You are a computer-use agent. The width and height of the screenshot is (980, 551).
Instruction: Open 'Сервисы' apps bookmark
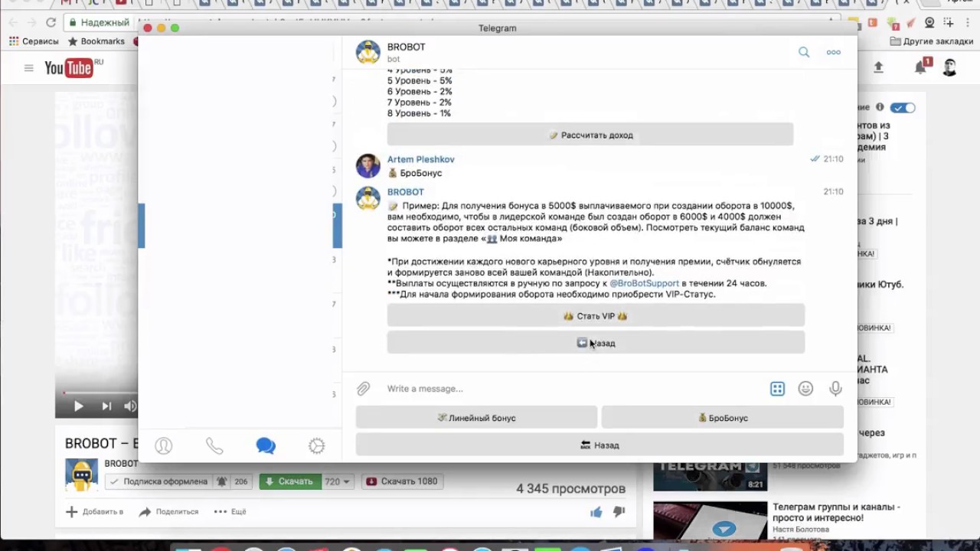tap(34, 41)
